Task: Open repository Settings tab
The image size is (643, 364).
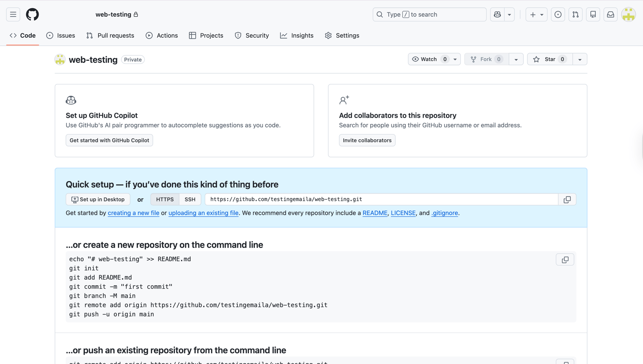Action: pyautogui.click(x=342, y=36)
